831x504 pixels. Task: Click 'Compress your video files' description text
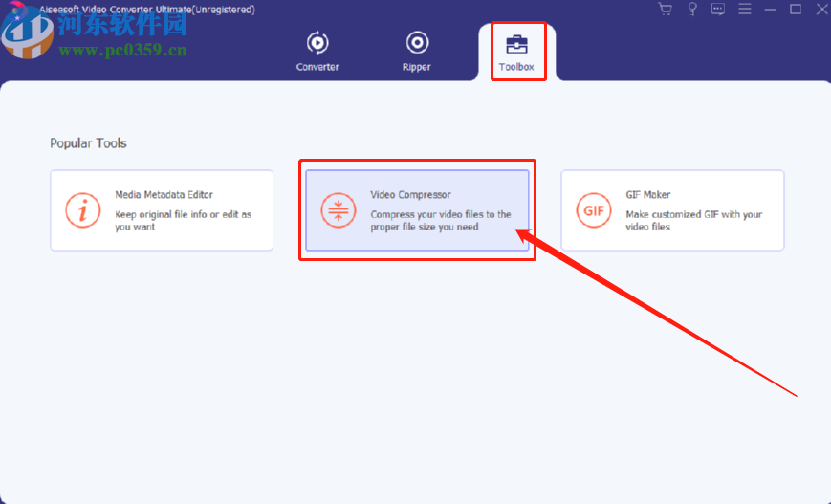(x=441, y=221)
